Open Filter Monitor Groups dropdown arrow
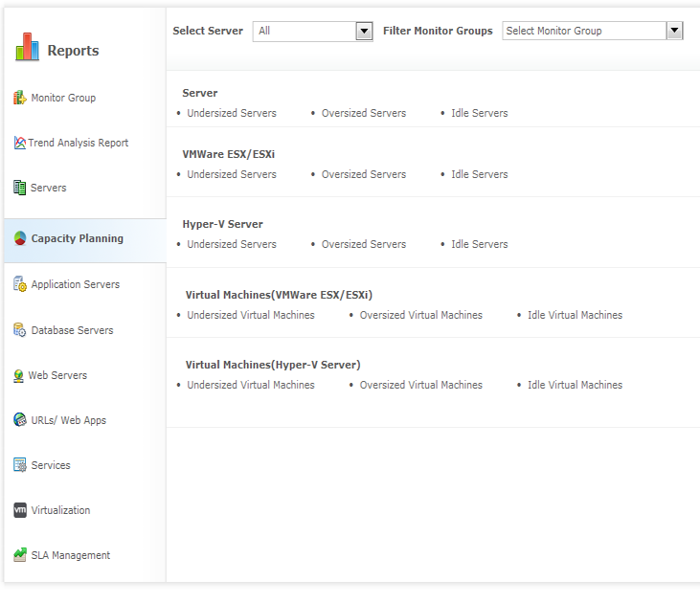Image resolution: width=700 pixels, height=603 pixels. point(674,31)
